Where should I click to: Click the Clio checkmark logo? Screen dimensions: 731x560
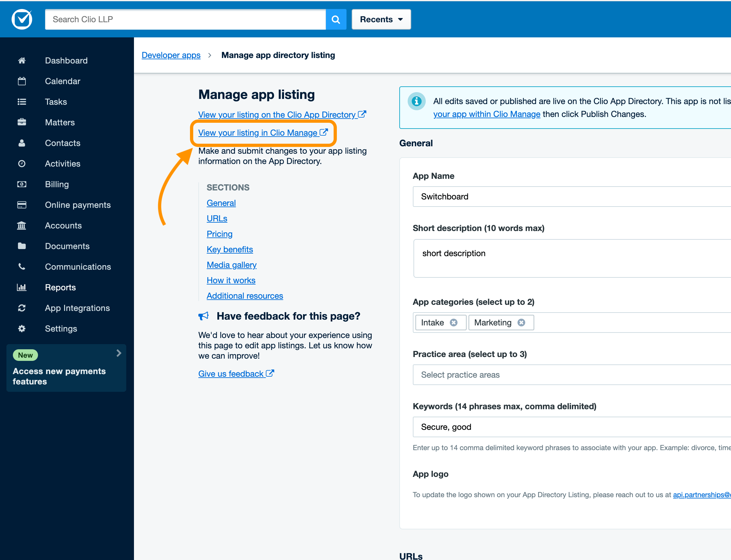tap(21, 19)
